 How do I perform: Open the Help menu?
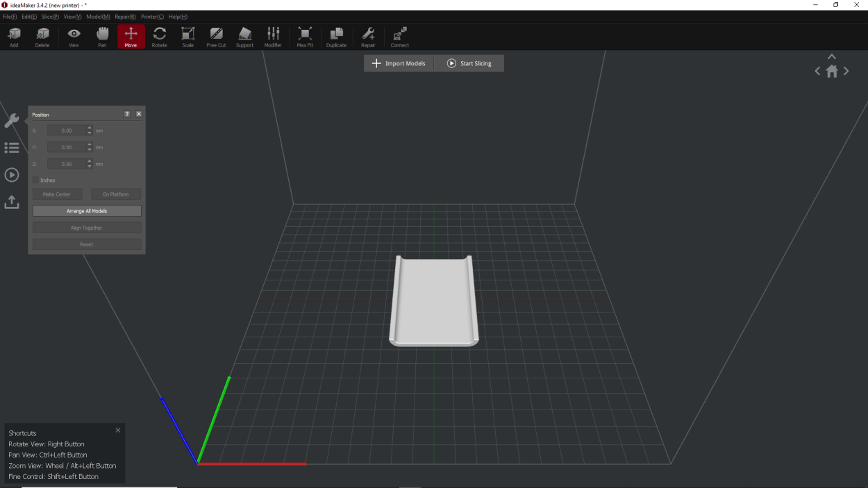tap(178, 16)
